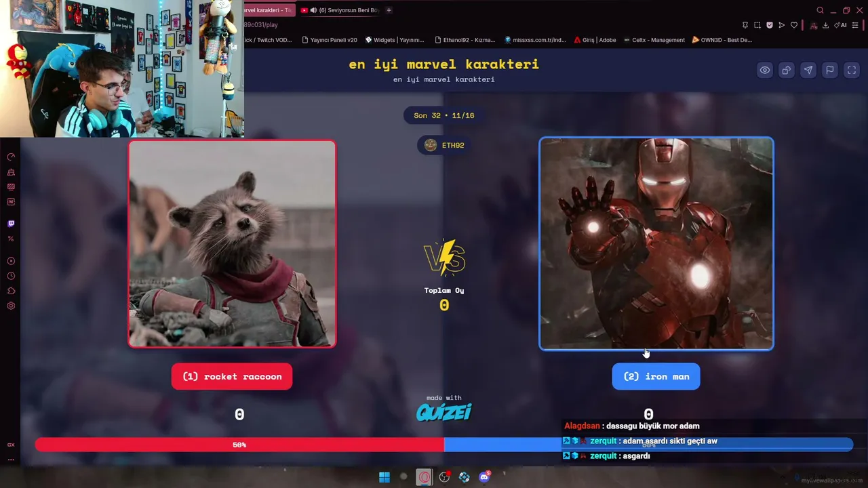Click the "Toplam Oy" label
868x488 pixels.
pos(444,290)
